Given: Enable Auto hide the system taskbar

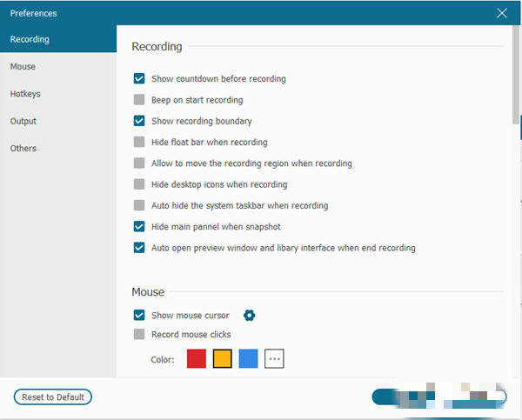Looking at the screenshot, I should pyautogui.click(x=139, y=205).
